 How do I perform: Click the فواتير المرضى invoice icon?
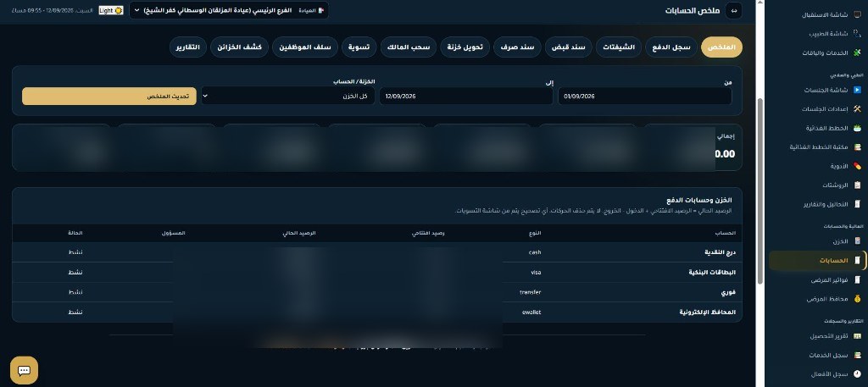pos(857,280)
